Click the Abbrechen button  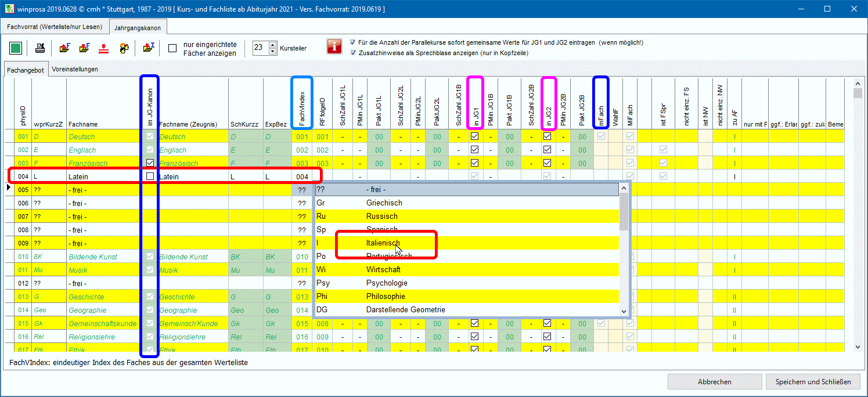pos(714,382)
